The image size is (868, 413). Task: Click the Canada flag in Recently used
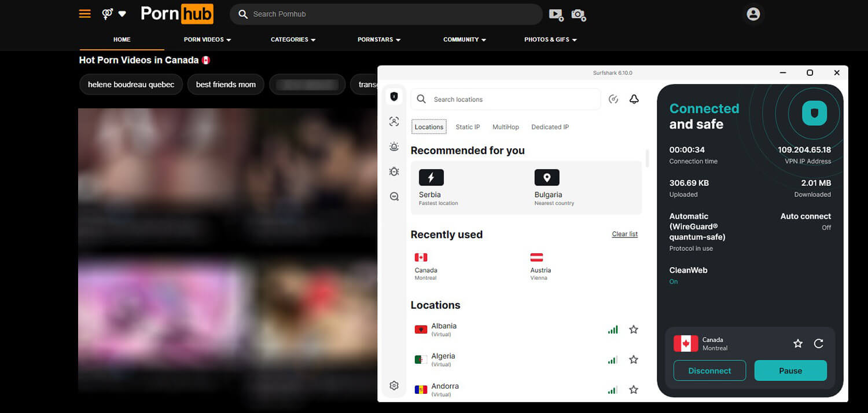coord(421,257)
